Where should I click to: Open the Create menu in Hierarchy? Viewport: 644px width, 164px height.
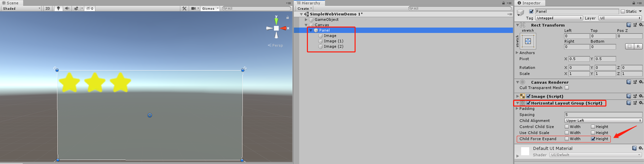tap(305, 8)
